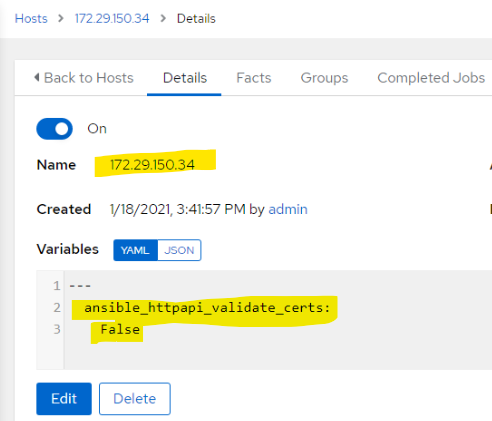Screen dimensions: 492x421
Task: Click the --- line in variables editor
Action: click(80, 286)
